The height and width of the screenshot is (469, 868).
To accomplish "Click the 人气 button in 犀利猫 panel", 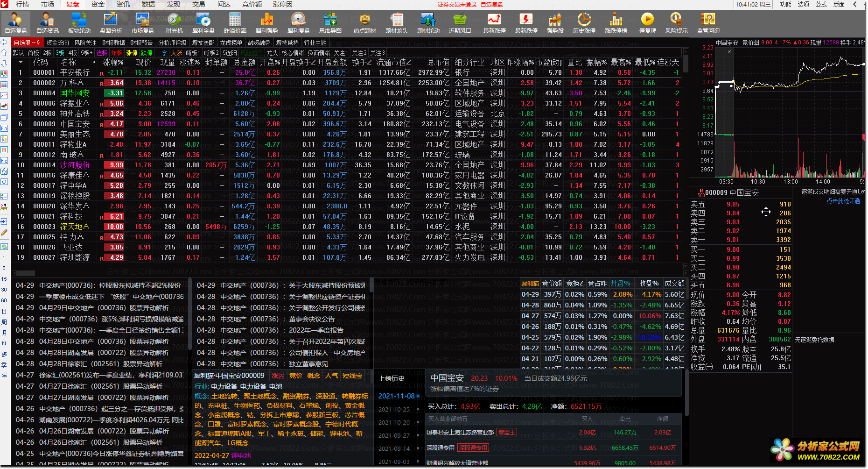I will click(x=332, y=376).
